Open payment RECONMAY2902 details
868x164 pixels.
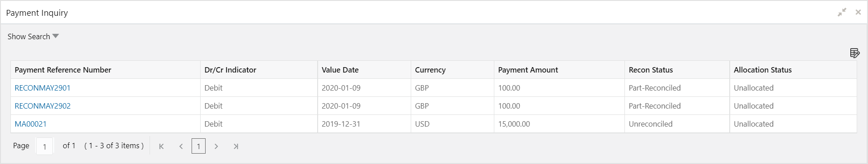(x=42, y=106)
